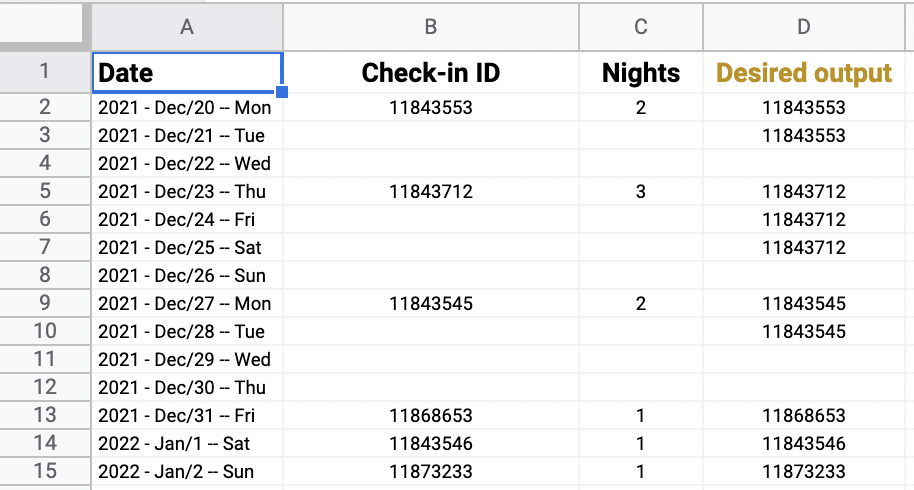Select column A header
The height and width of the screenshot is (490, 914).
(187, 27)
